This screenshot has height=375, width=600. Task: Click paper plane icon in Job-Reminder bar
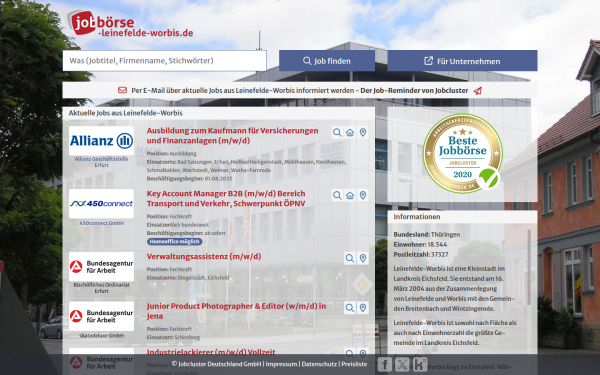pyautogui.click(x=477, y=91)
